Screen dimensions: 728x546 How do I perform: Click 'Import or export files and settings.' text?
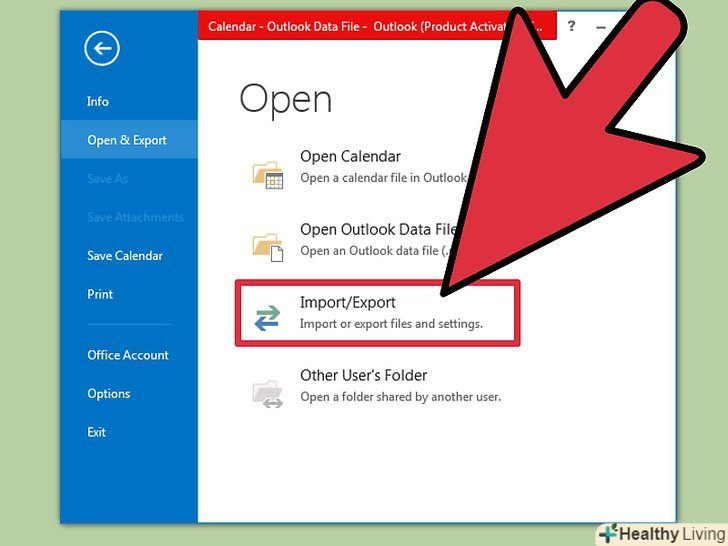pos(391,324)
